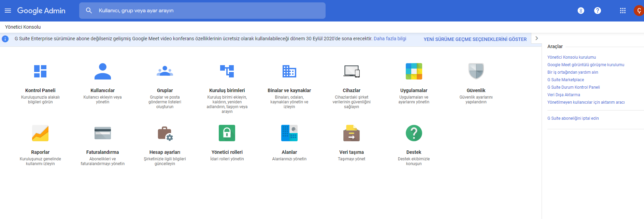The width and height of the screenshot is (644, 219).
Task: Open the Raporlar chart icon
Action: 40,133
